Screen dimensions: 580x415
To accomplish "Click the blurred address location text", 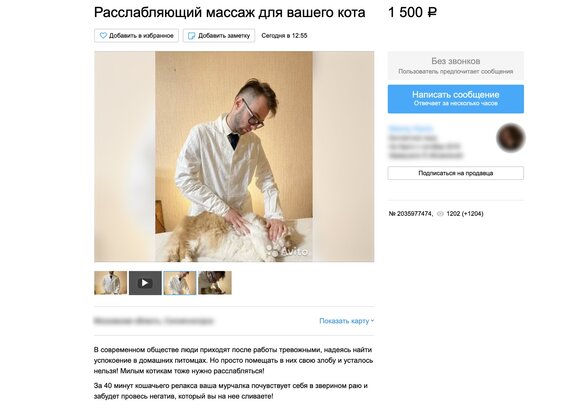I will pos(154,321).
